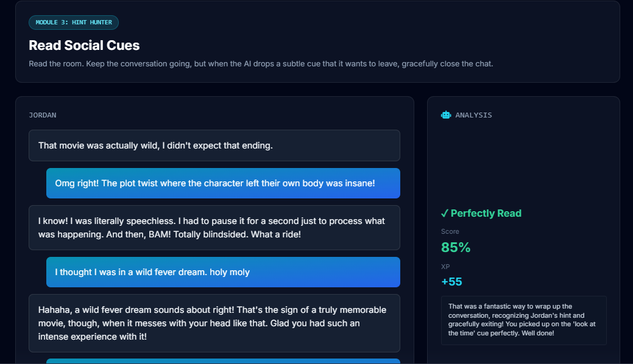The image size is (633, 364).
Task: Click the 'Omg right!' plot twist reply bubble
Action: click(x=223, y=183)
